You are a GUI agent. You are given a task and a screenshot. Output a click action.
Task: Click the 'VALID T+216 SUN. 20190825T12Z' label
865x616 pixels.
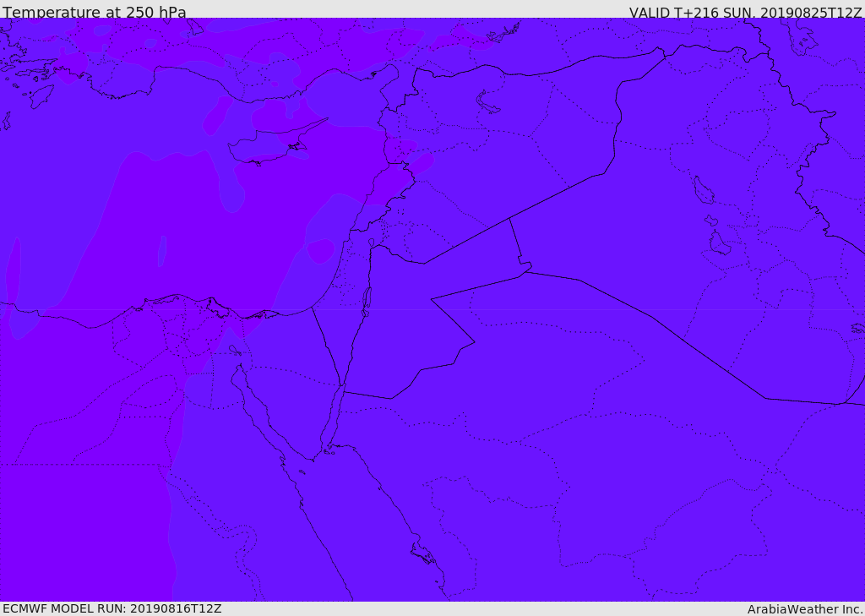click(745, 13)
